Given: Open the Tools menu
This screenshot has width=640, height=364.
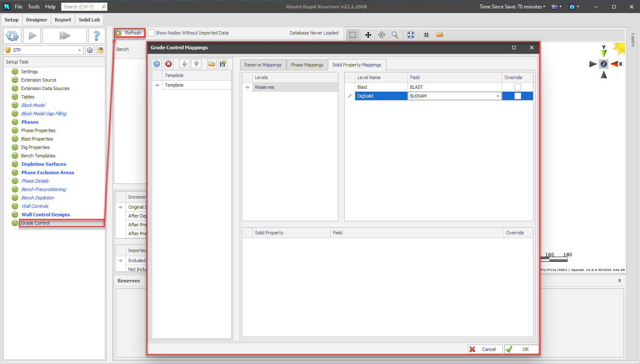Looking at the screenshot, I should pos(33,6).
